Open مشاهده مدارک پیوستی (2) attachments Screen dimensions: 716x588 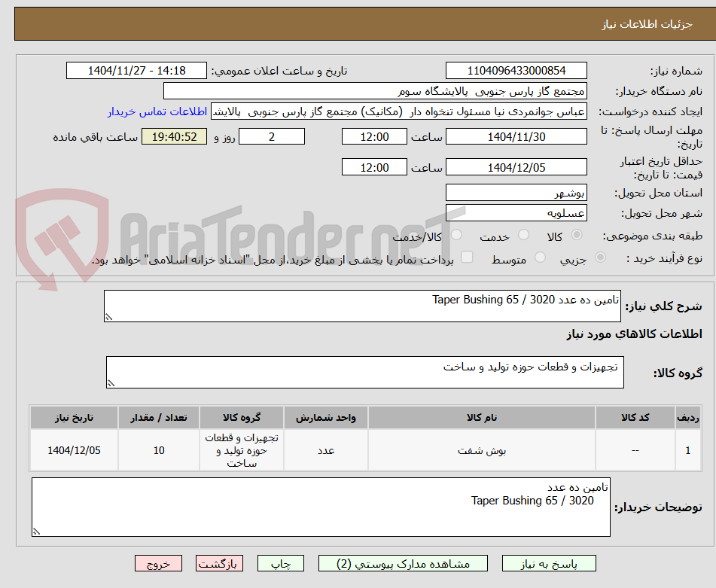403,563
